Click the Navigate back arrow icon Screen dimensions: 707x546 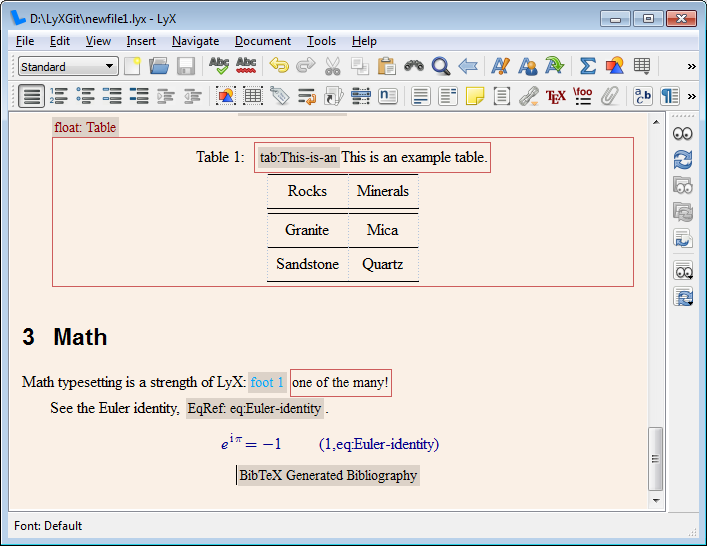(468, 66)
